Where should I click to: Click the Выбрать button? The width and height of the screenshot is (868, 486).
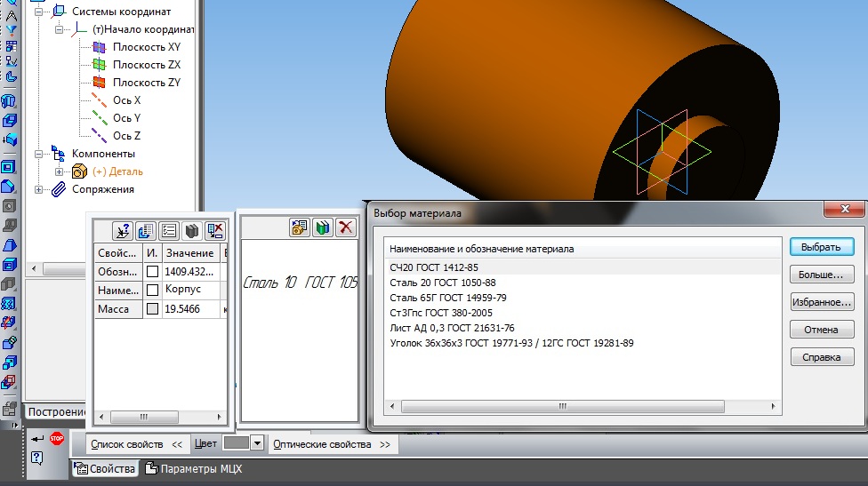[x=822, y=247]
